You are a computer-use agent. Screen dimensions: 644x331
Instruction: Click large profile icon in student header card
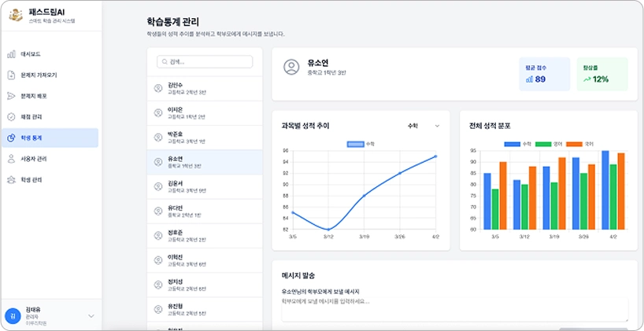pos(291,67)
